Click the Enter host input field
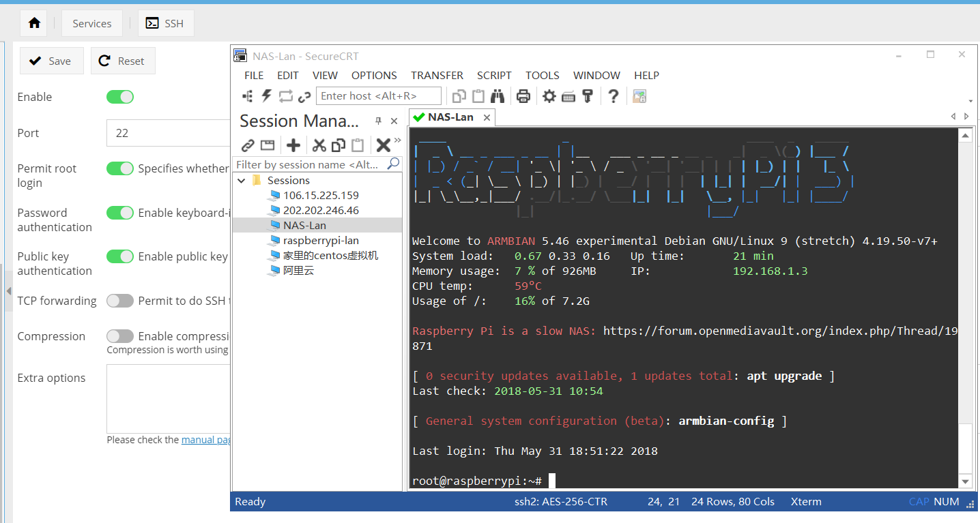This screenshot has width=980, height=523. [x=379, y=96]
